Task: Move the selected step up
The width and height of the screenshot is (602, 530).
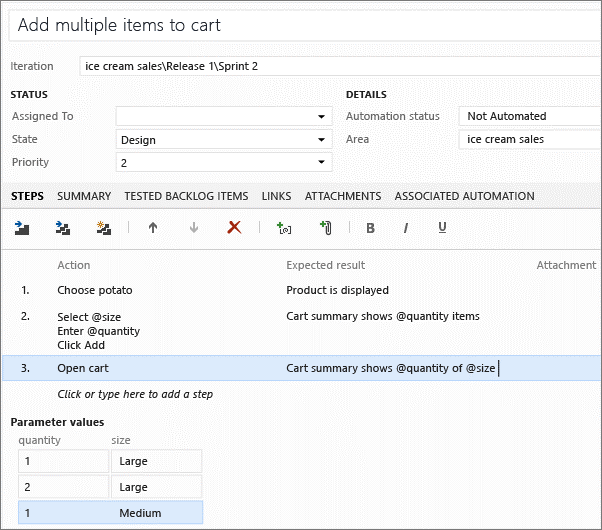Action: tap(153, 228)
